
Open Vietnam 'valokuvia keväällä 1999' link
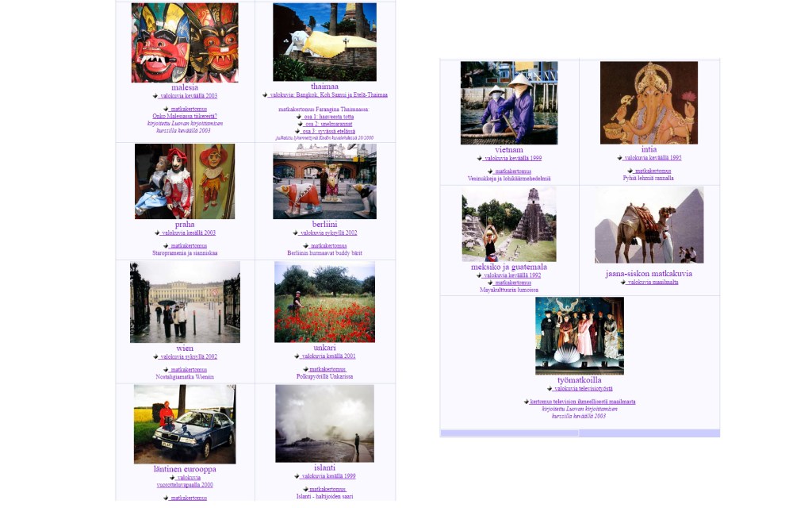(513, 159)
